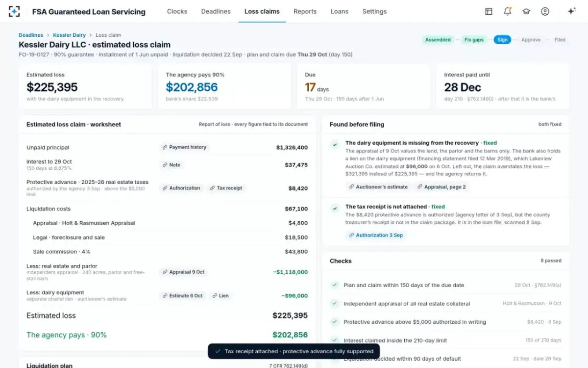
Task: Click sale commission amount $43,800
Action: click(x=296, y=251)
